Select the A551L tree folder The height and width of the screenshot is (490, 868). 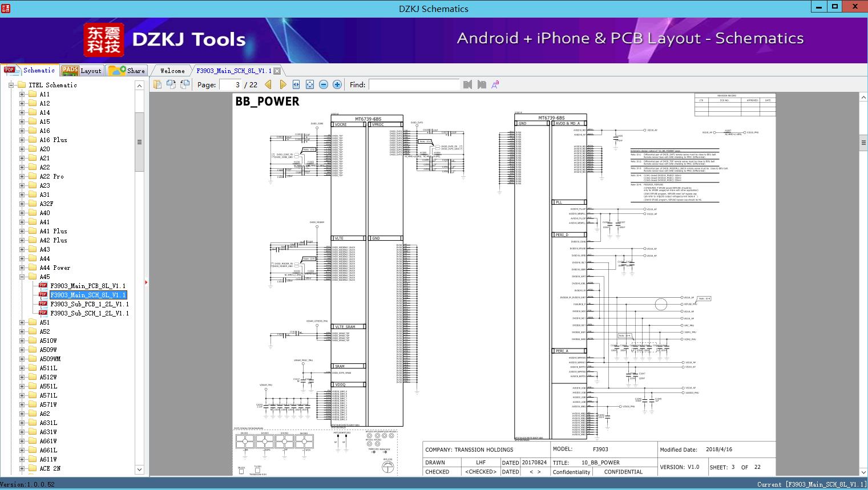pos(48,386)
